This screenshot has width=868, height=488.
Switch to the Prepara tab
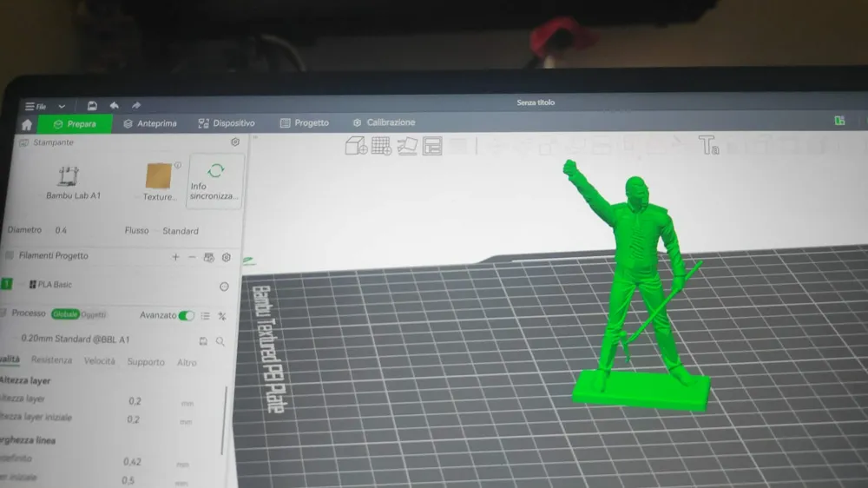coord(75,124)
